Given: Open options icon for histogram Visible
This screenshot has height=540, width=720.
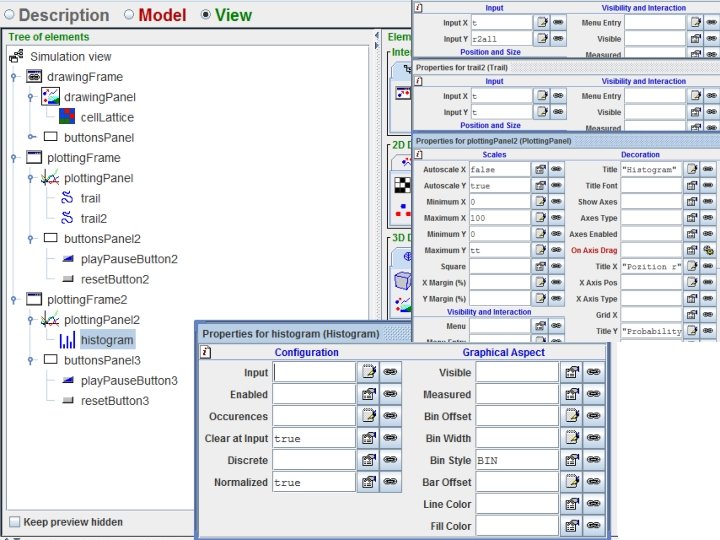Looking at the screenshot, I should 572,371.
